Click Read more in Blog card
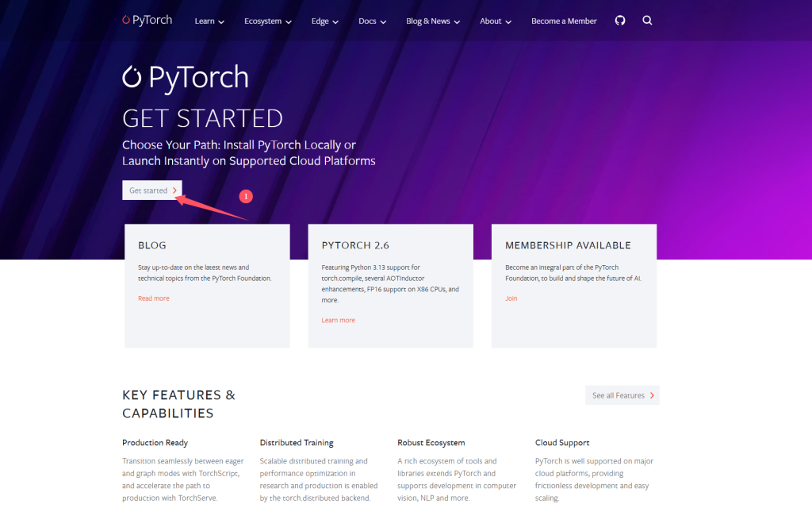This screenshot has height=527, width=812. tap(154, 298)
